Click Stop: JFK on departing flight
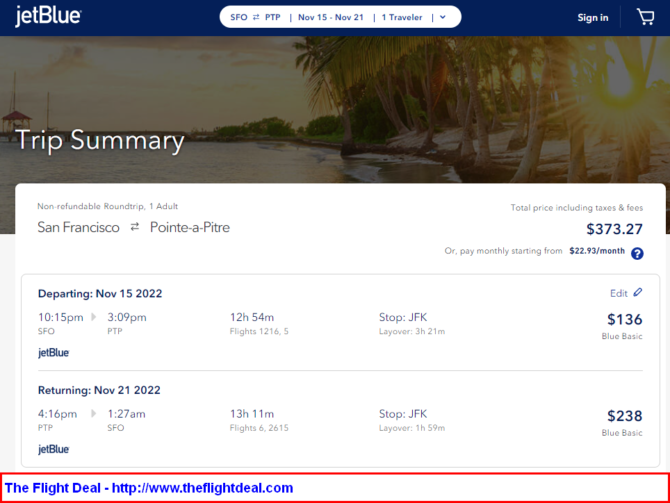Viewport: 670px width, 503px height. [x=403, y=317]
